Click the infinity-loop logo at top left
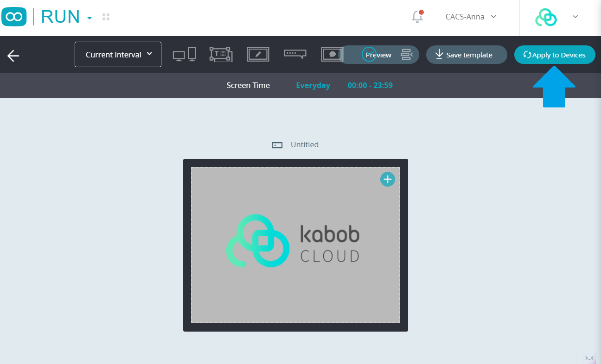This screenshot has height=364, width=601. coord(14,17)
